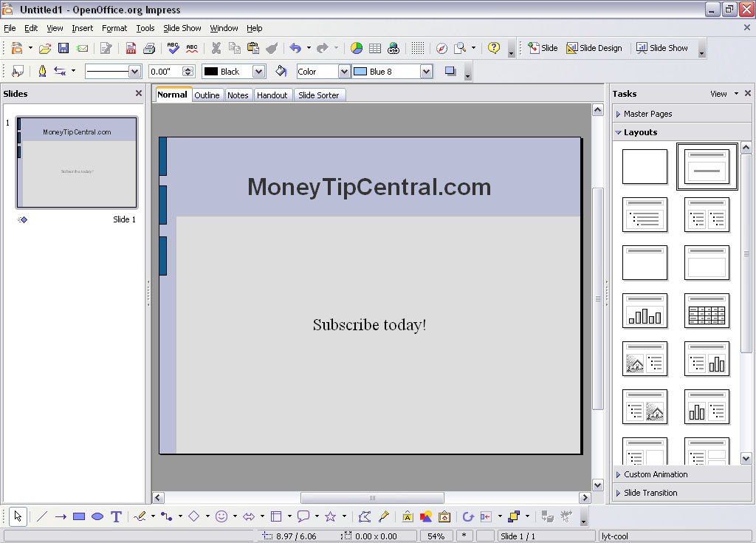Open the line style dropdown
This screenshot has height=543, width=756.
click(134, 72)
